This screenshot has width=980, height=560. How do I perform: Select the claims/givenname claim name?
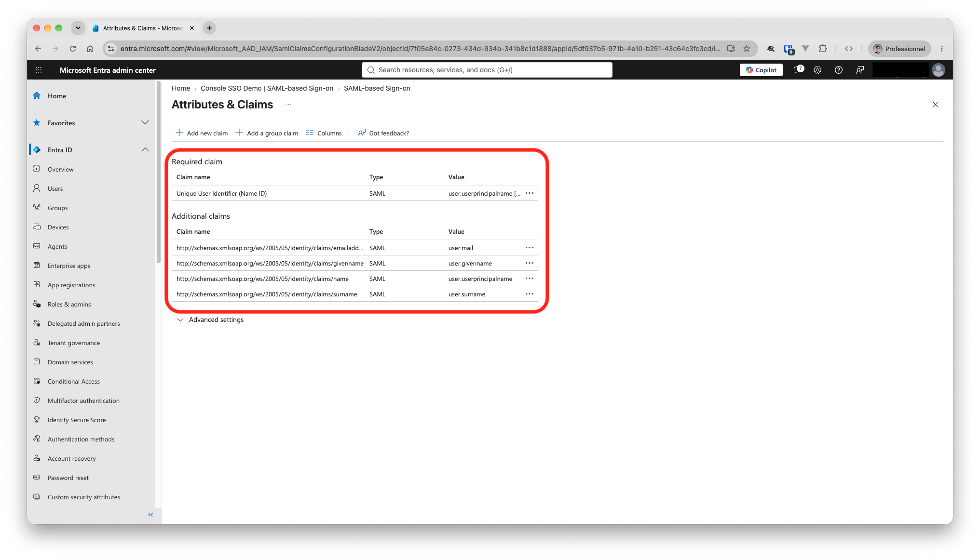pos(270,263)
